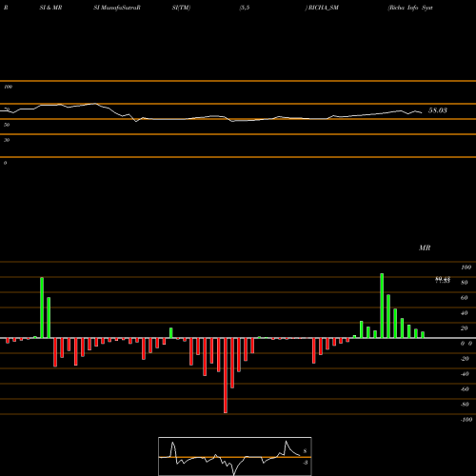Click the MR axis label 40
This screenshot has width=476, height=476.
[x=465, y=313]
